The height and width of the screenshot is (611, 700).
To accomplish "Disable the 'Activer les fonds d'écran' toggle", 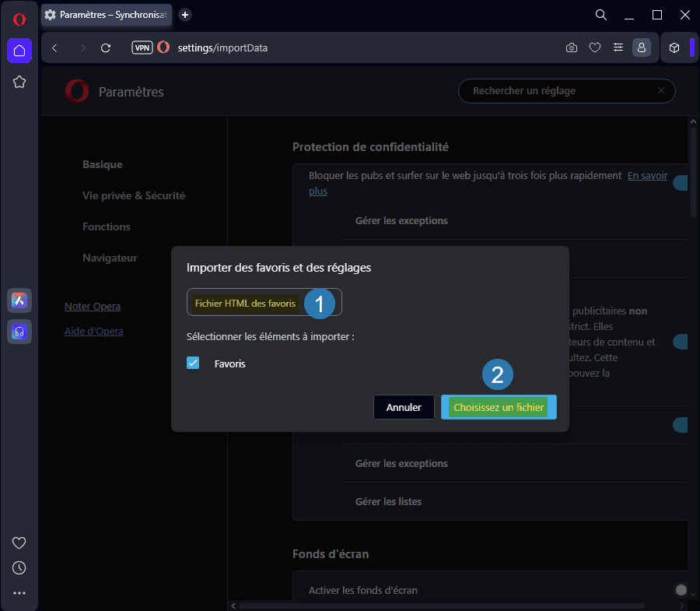I will click(x=681, y=590).
